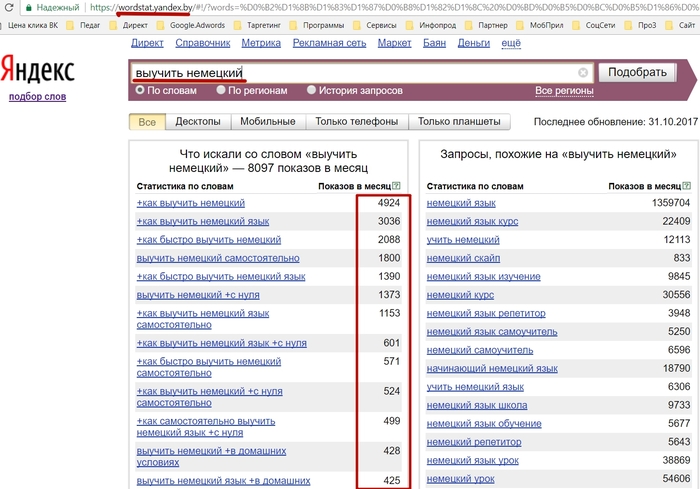Open the Деньги navigation link
This screenshot has width=700, height=489.
[474, 43]
